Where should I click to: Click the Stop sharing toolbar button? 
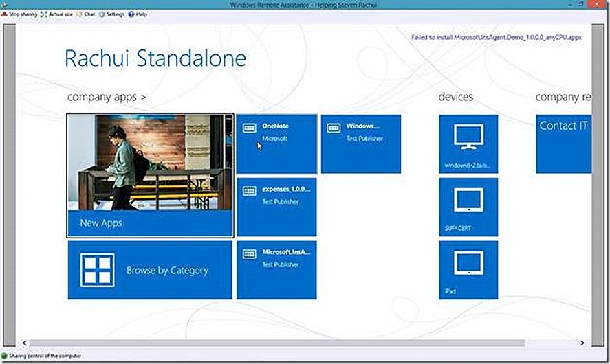click(19, 14)
